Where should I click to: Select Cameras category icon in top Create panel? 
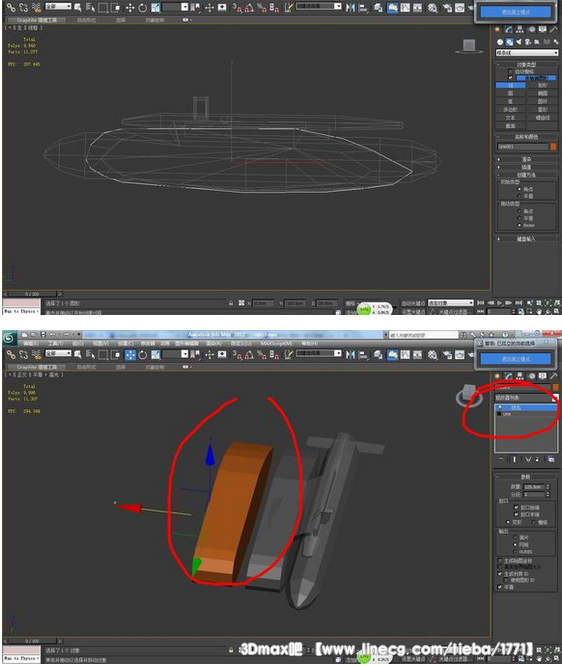[x=528, y=42]
